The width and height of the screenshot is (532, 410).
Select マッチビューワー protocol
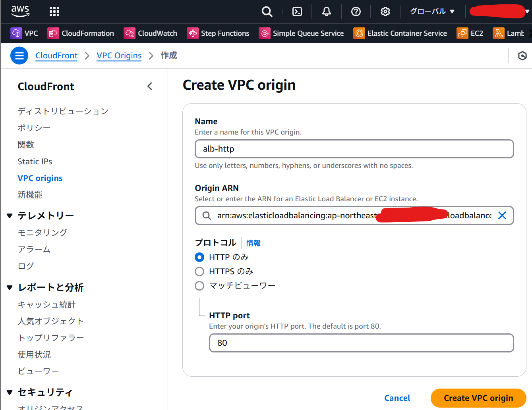pyautogui.click(x=199, y=286)
